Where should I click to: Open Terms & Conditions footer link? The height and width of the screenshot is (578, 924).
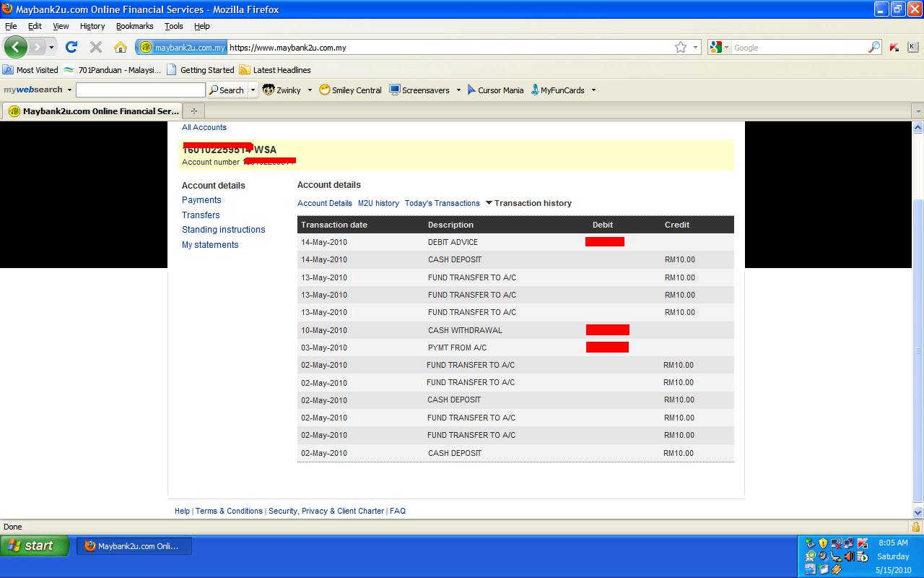[x=229, y=511]
